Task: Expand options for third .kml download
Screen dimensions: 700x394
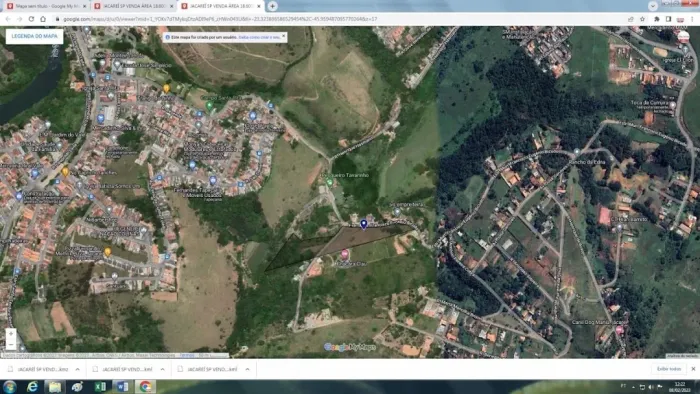Action: click(x=247, y=369)
